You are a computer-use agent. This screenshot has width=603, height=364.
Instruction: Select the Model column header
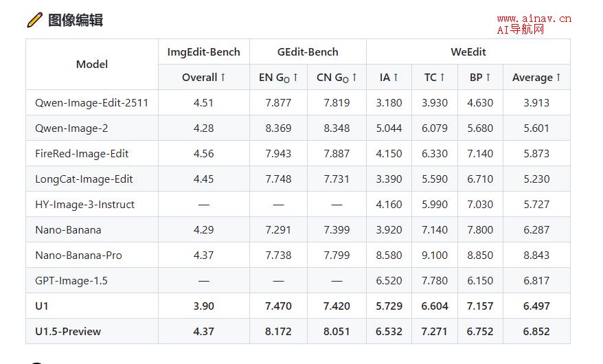coord(92,64)
